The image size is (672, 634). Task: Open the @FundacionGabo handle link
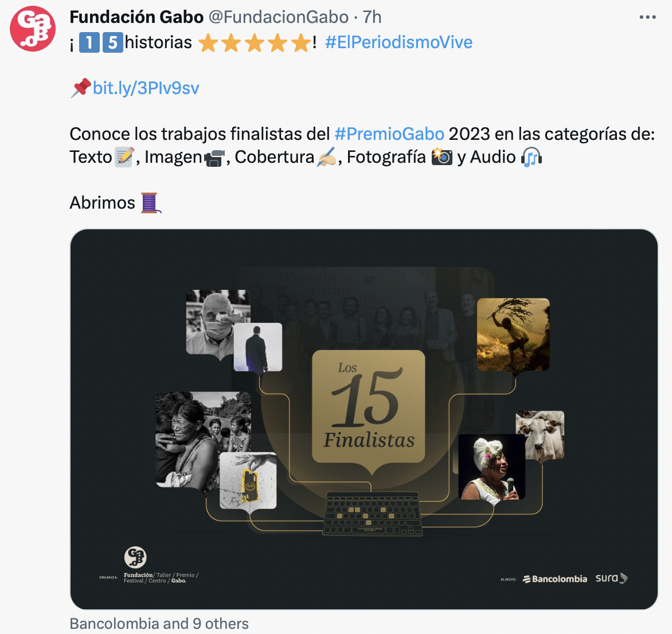(x=279, y=17)
